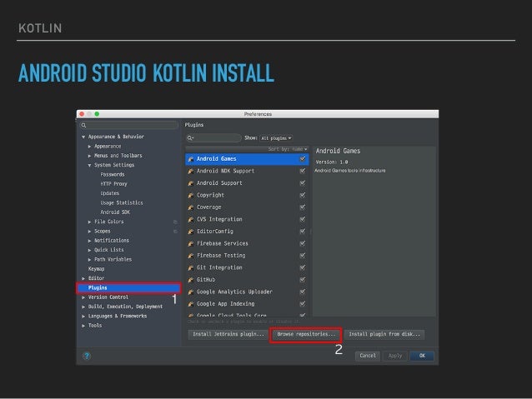Expand the Tools settings section
The image size is (532, 399).
[x=83, y=326]
